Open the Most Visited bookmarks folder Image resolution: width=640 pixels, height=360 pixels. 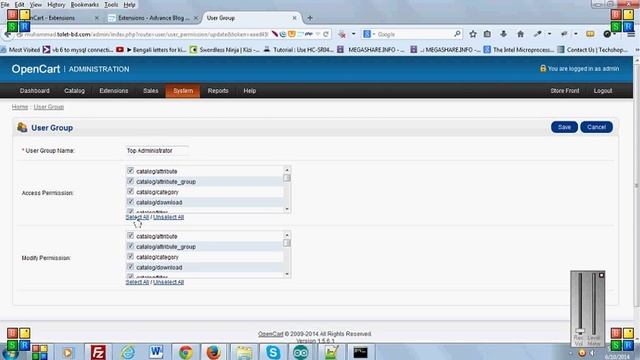click(20, 50)
